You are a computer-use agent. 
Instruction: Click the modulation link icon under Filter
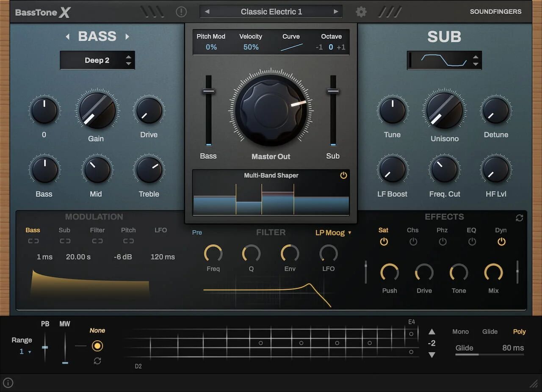97,241
